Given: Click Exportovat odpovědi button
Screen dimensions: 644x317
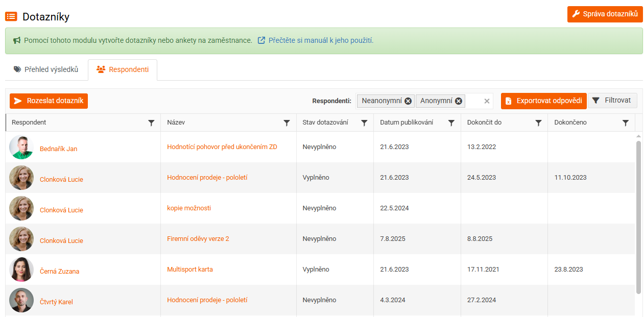Looking at the screenshot, I should (x=543, y=101).
